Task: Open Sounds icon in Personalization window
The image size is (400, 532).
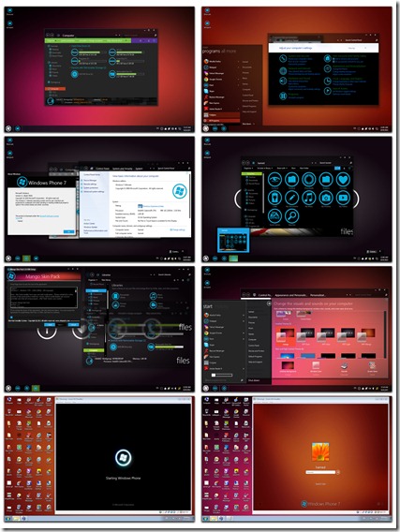Action: (344, 366)
